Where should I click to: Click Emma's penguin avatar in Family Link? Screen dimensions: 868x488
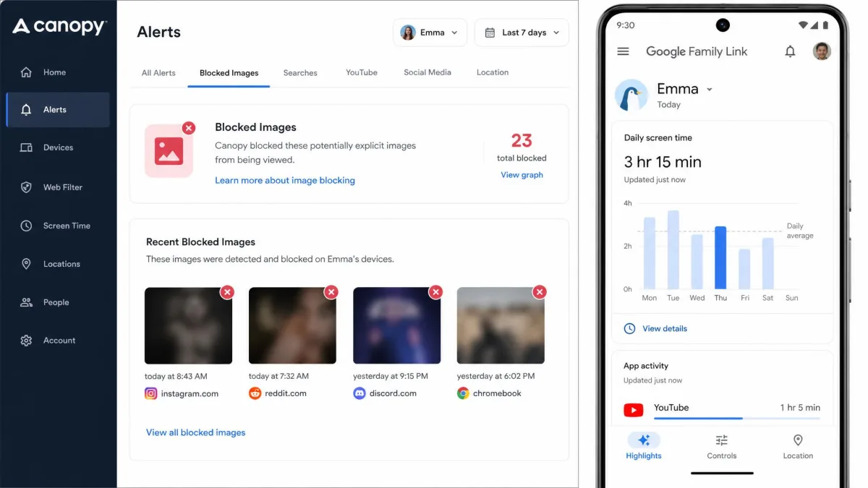(631, 95)
